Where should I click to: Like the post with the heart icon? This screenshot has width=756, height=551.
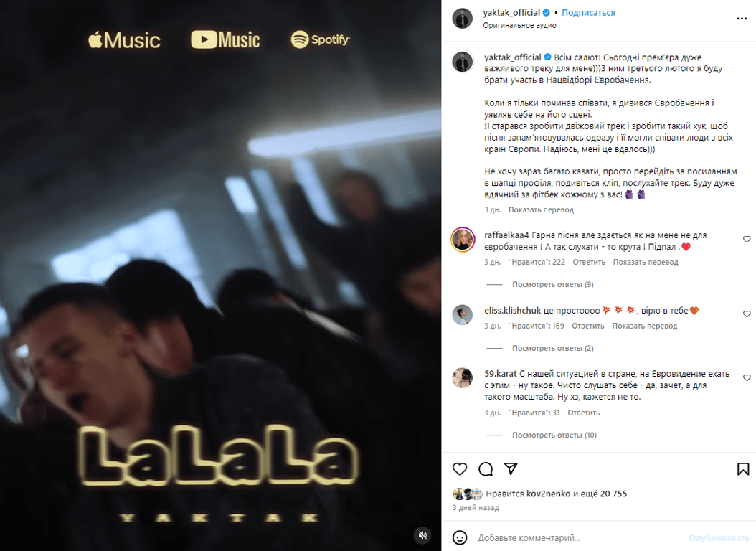[460, 469]
